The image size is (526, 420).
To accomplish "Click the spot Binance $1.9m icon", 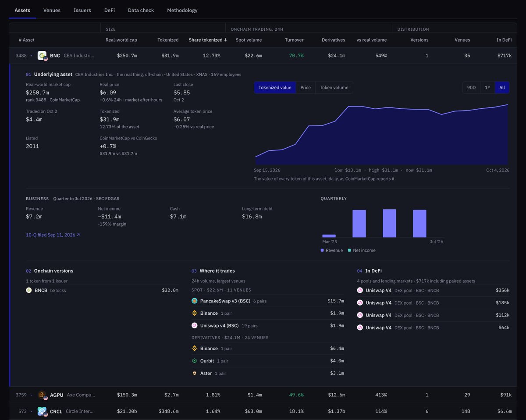I will tap(195, 313).
